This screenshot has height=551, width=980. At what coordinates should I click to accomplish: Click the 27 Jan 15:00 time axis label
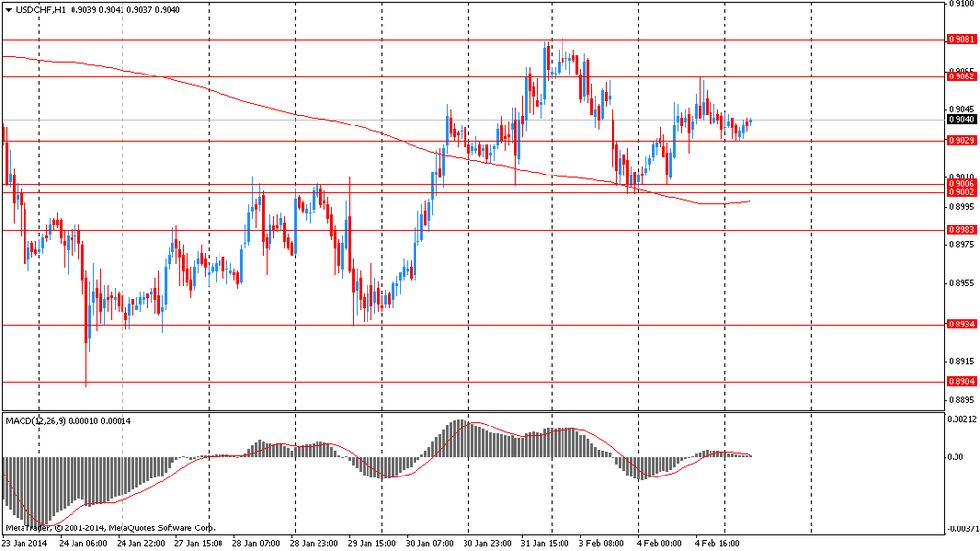pyautogui.click(x=197, y=541)
